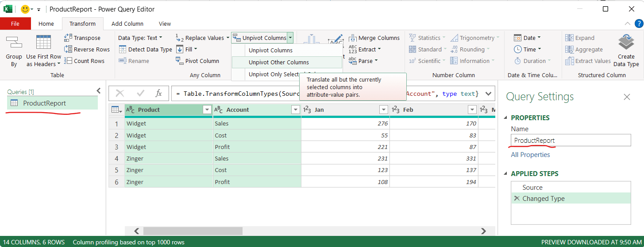The height and width of the screenshot is (247, 644).
Task: Click Merge Columns
Action: [x=374, y=38]
